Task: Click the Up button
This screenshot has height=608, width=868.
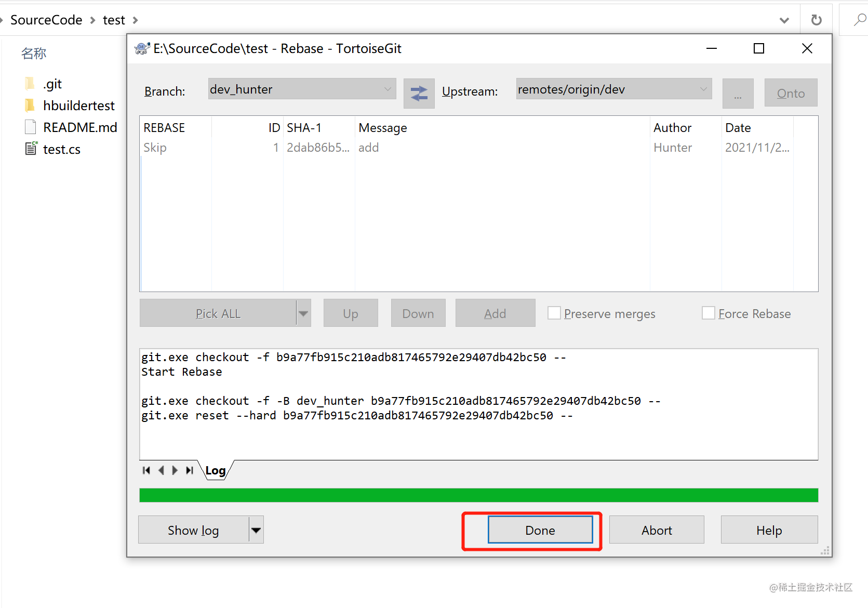Action: tap(351, 313)
